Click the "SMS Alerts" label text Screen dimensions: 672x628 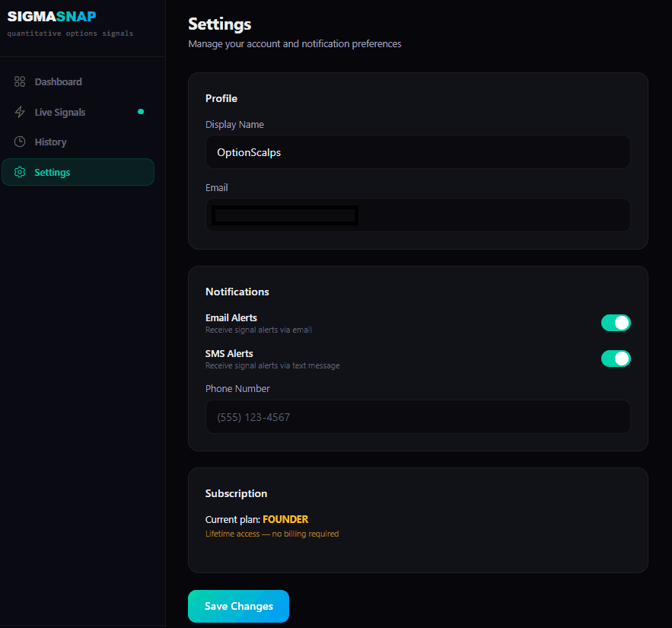pyautogui.click(x=229, y=353)
